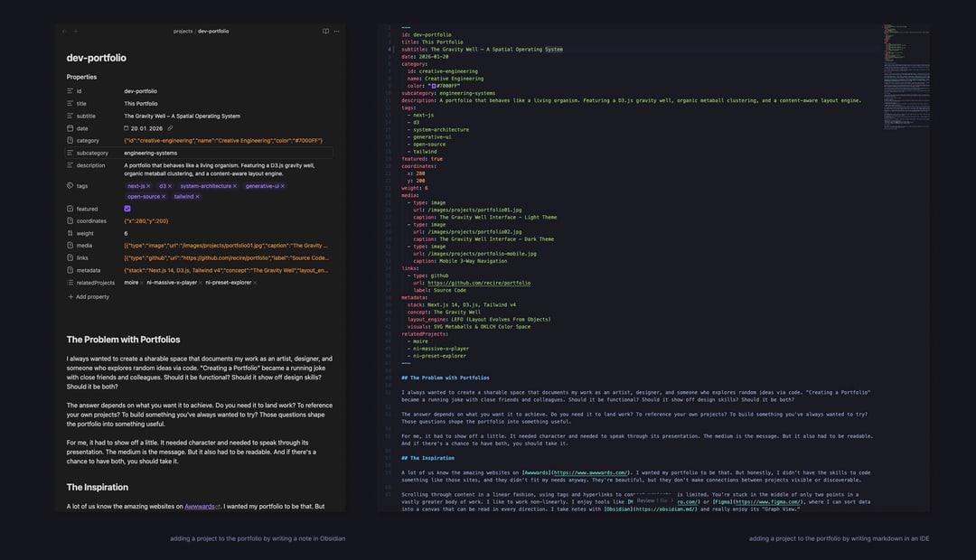Click the link icon beside the date value
Screen dimensions: 976x560
(170, 128)
